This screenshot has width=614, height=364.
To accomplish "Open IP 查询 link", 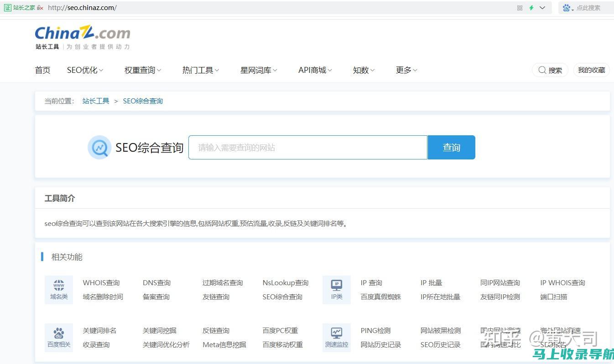I will tap(371, 283).
